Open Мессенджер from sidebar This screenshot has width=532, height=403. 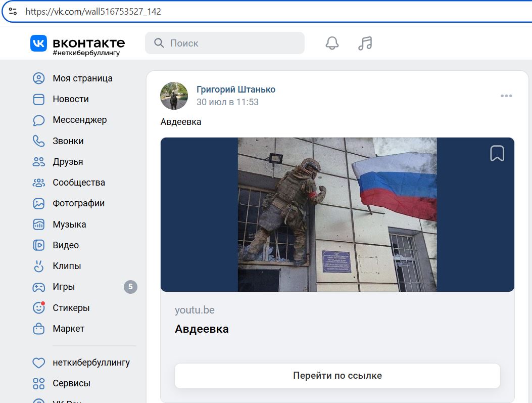click(80, 120)
